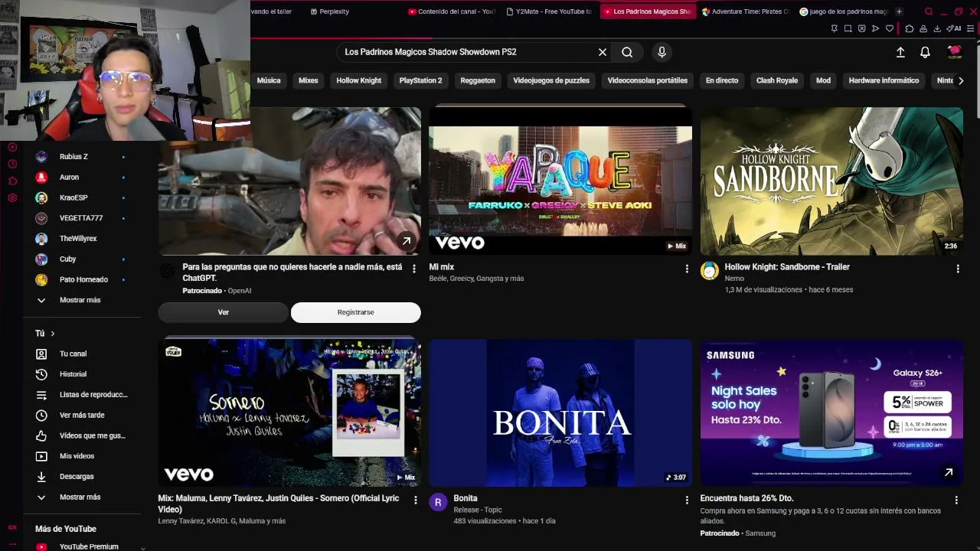This screenshot has width=980, height=551.
Task: Select Videojuegos de puzzles chip
Action: click(551, 80)
